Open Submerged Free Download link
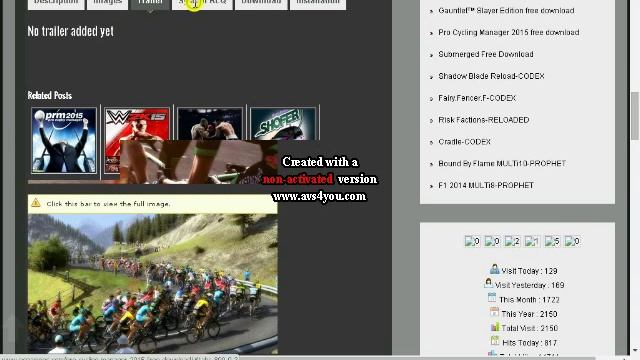Image resolution: width=640 pixels, height=360 pixels. (x=486, y=54)
